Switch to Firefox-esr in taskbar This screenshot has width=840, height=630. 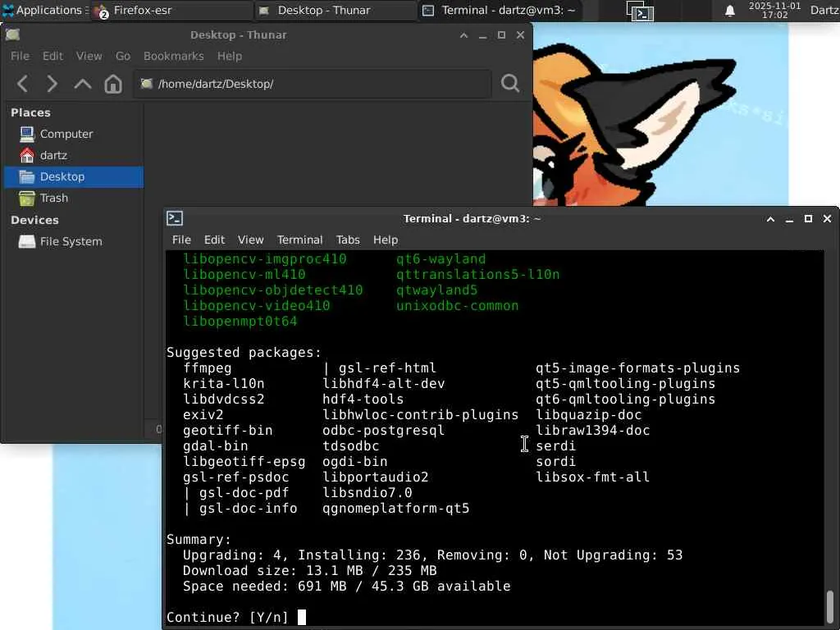tap(171, 10)
